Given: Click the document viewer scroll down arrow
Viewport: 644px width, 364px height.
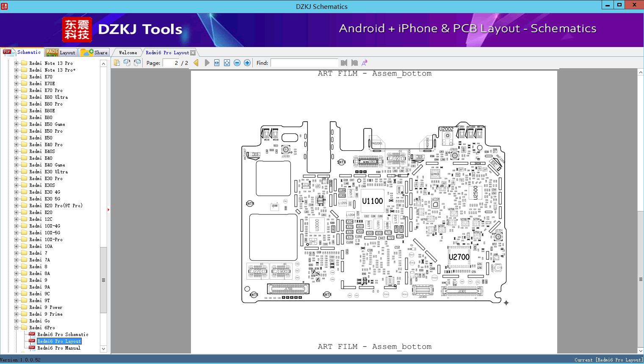Looking at the screenshot, I should pyautogui.click(x=641, y=350).
